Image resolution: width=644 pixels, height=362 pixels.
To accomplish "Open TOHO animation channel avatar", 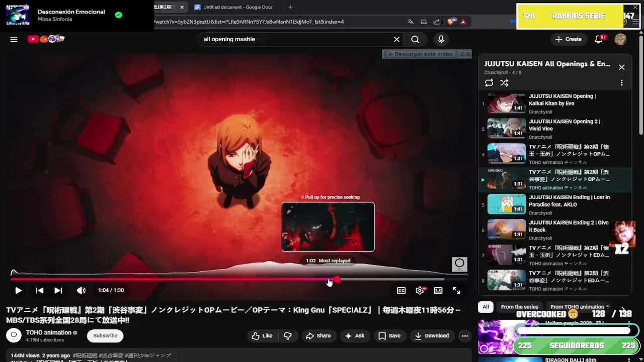I will coord(14,335).
